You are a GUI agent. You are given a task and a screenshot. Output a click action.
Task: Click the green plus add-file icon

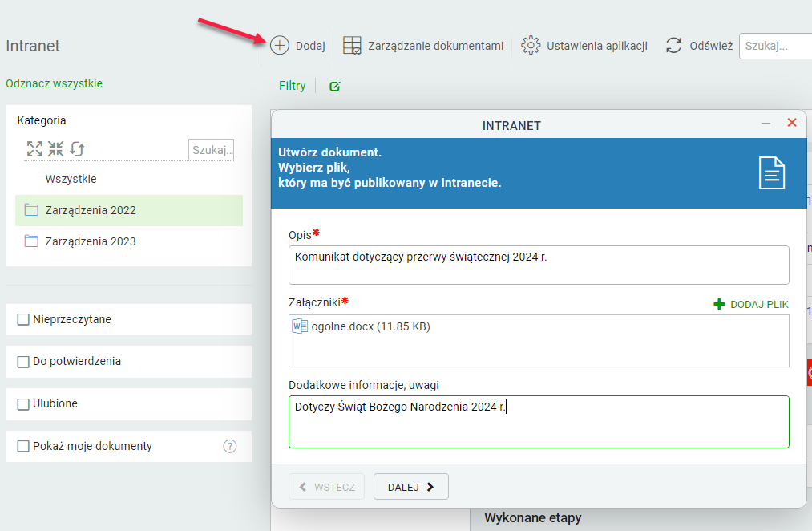click(x=719, y=304)
